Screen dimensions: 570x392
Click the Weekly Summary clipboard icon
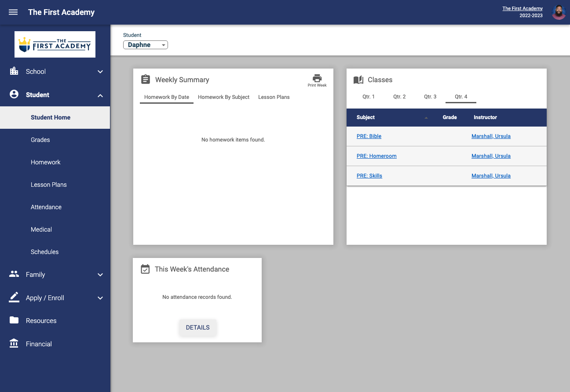(x=146, y=80)
